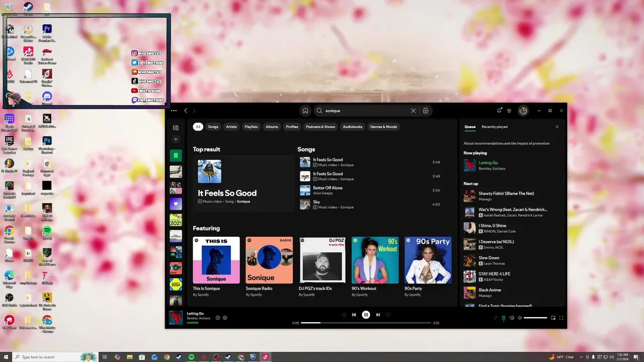This screenshot has height=362, width=644.
Task: Select the All filter chip
Action: pos(198,127)
